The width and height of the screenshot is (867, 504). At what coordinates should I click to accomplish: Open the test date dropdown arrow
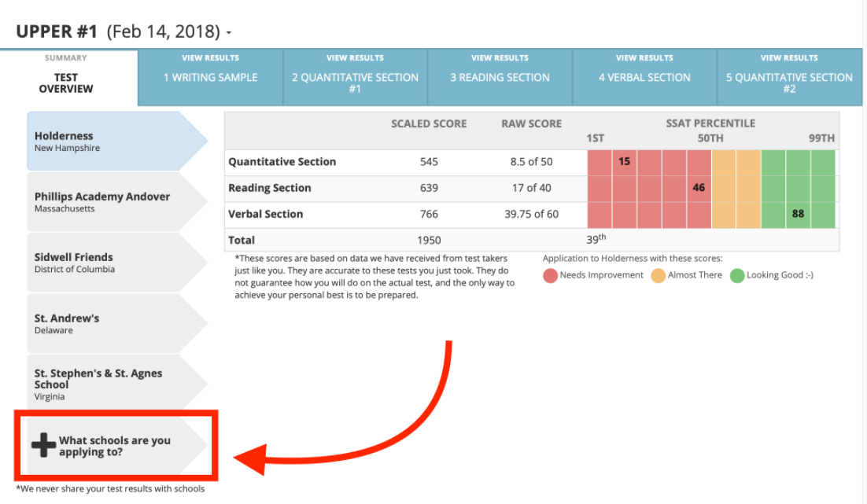pyautogui.click(x=228, y=33)
